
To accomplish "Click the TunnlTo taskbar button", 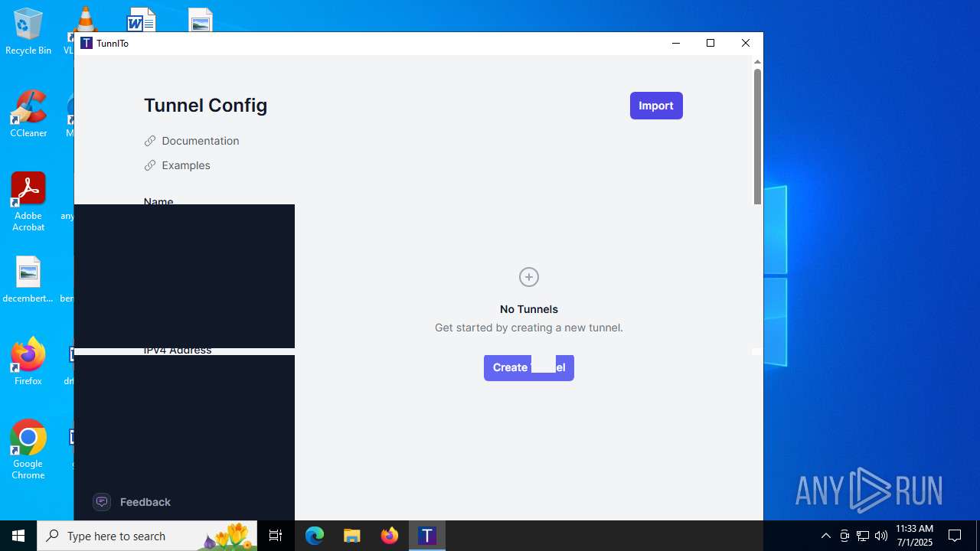I will coord(427,536).
